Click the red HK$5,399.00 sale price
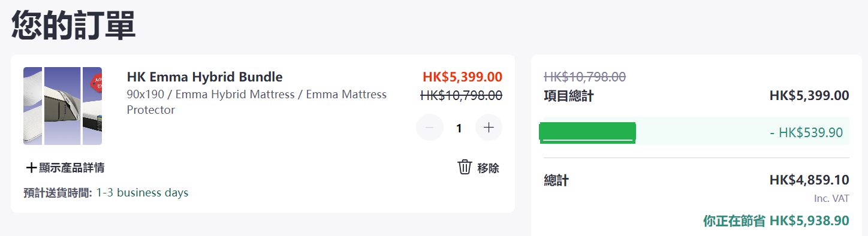 tap(462, 77)
